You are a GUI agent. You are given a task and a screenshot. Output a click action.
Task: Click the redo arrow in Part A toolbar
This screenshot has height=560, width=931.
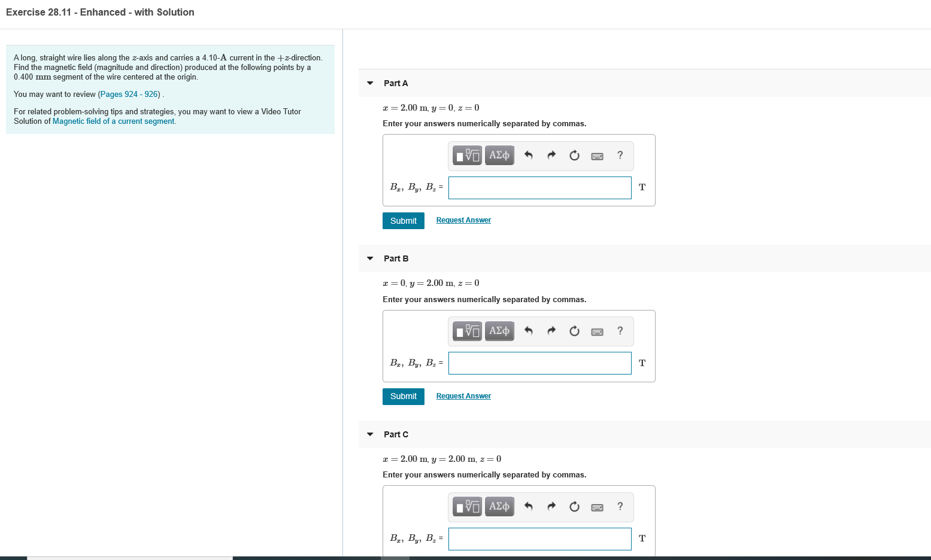(x=551, y=155)
